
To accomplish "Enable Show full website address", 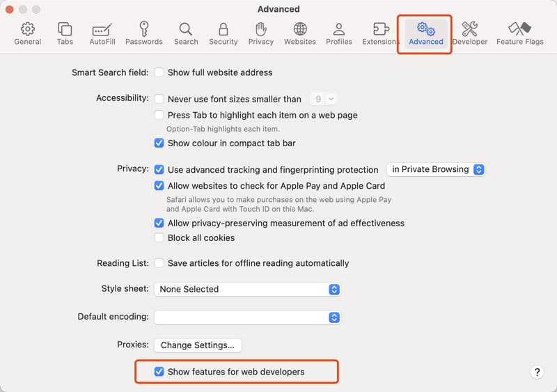I will click(159, 72).
